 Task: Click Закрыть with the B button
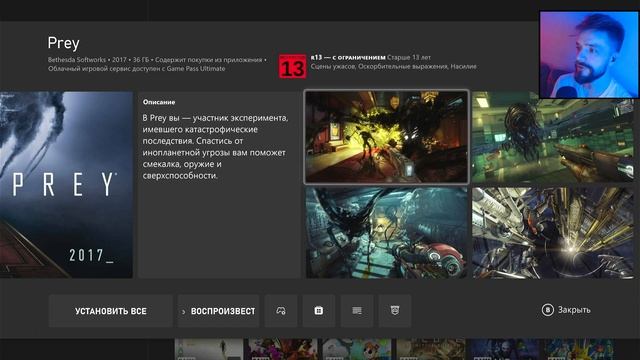[x=566, y=310]
